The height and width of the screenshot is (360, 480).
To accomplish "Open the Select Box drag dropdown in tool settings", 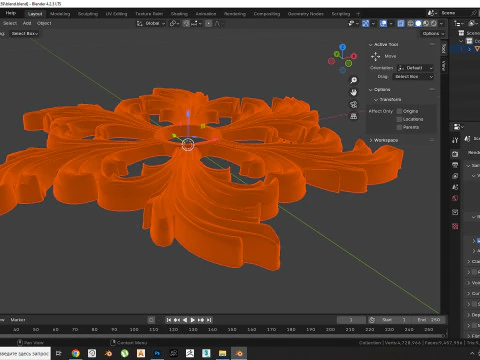I will 25,33.
